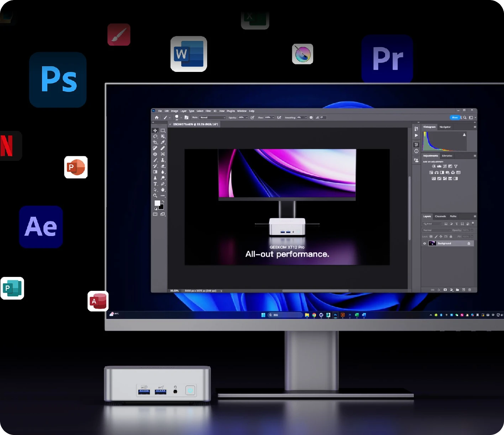Screen dimensions: 504x435
Task: Click the blue Share button
Action: click(455, 117)
